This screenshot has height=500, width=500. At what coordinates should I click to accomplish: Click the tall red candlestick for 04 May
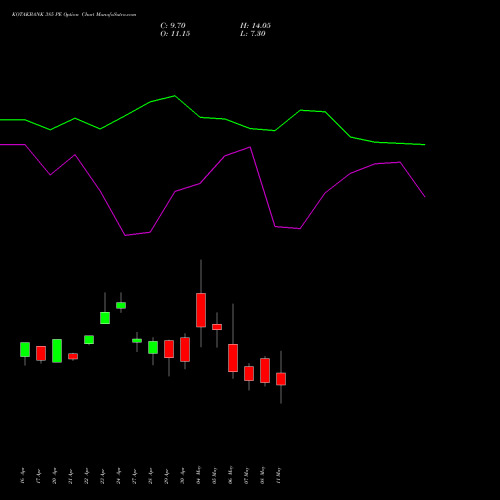201,310
